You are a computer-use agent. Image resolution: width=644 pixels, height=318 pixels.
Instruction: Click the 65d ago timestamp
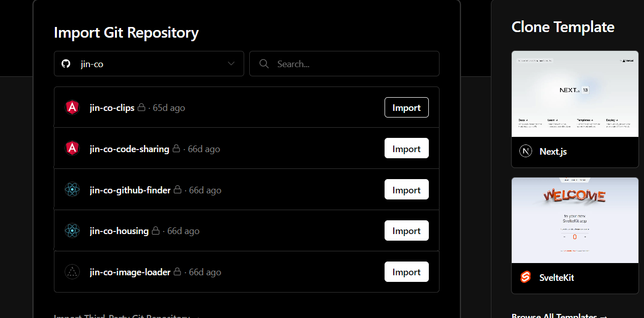click(169, 107)
